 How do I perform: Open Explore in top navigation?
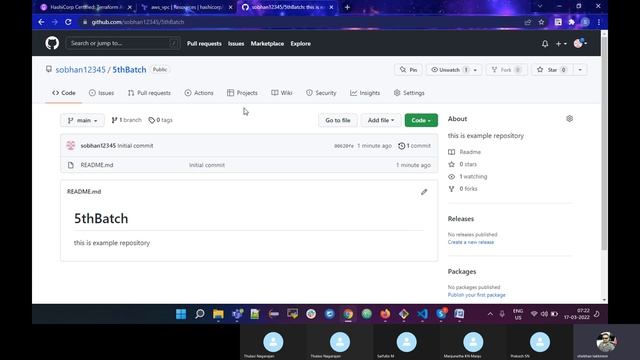[300, 44]
